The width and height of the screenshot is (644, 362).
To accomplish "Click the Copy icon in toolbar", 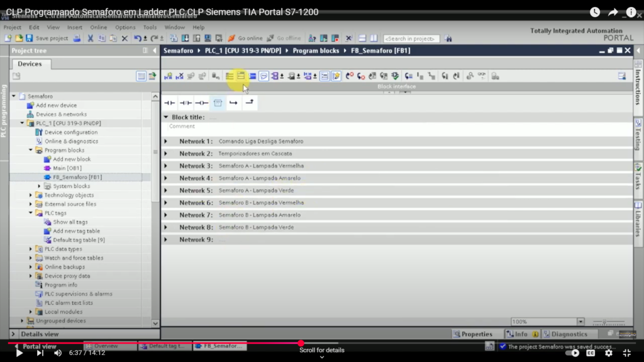I will pos(102,38).
